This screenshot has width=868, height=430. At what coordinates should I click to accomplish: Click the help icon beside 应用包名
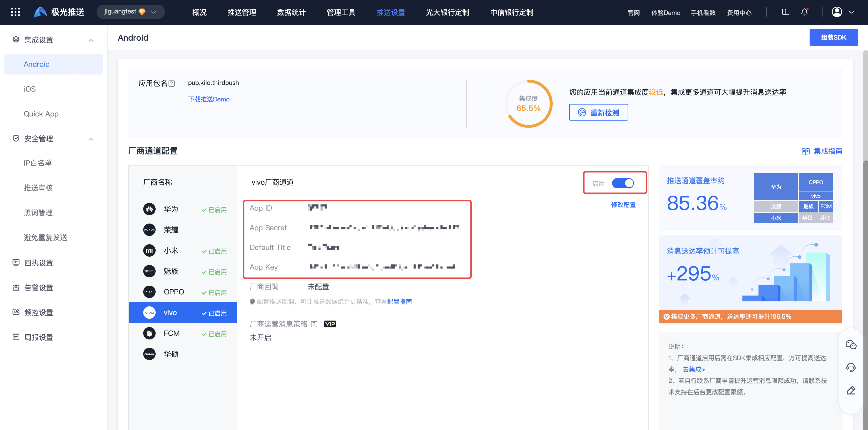(172, 84)
